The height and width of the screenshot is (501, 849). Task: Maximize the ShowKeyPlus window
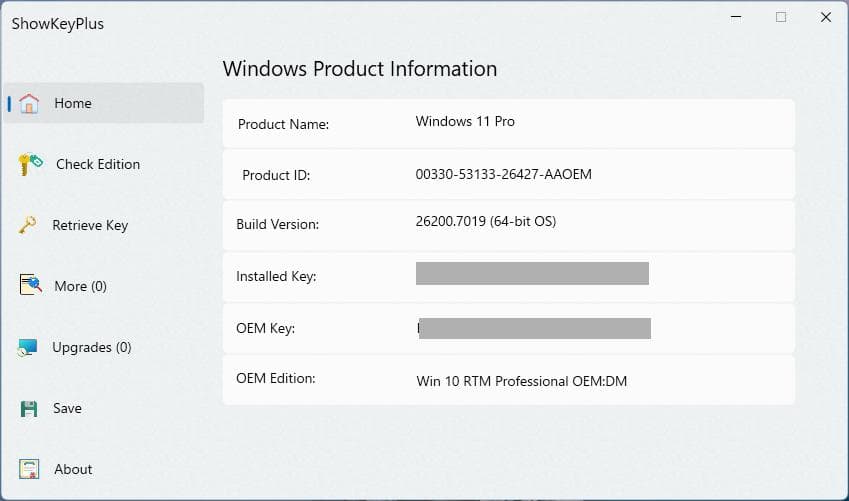[x=781, y=17]
